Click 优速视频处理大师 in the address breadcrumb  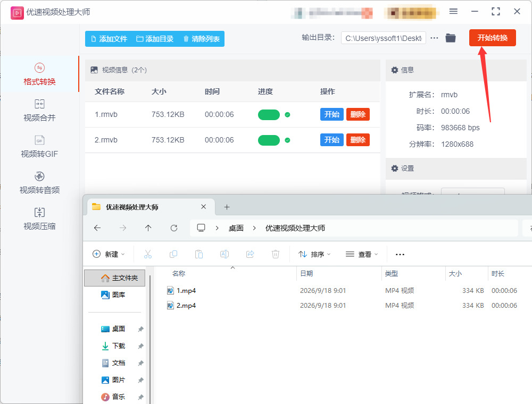295,228
